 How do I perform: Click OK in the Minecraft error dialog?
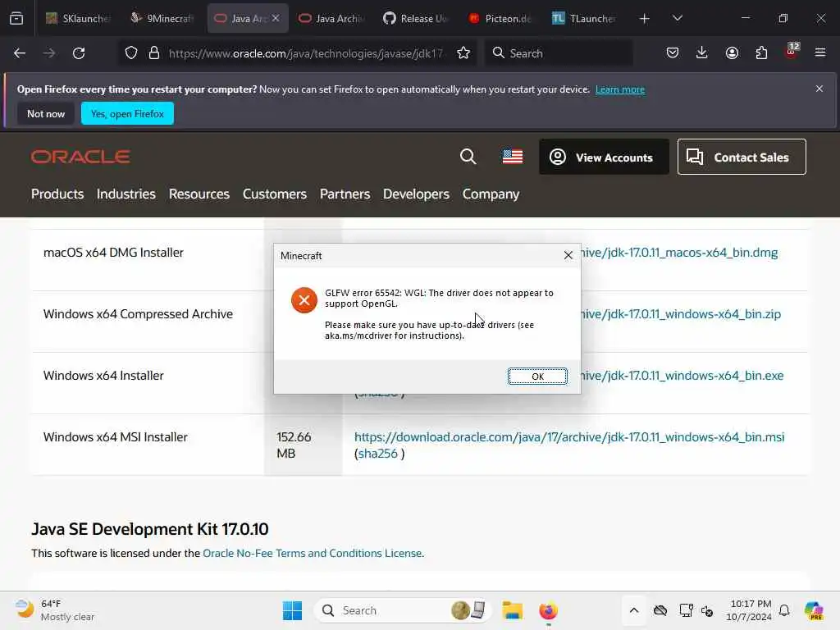tap(537, 376)
